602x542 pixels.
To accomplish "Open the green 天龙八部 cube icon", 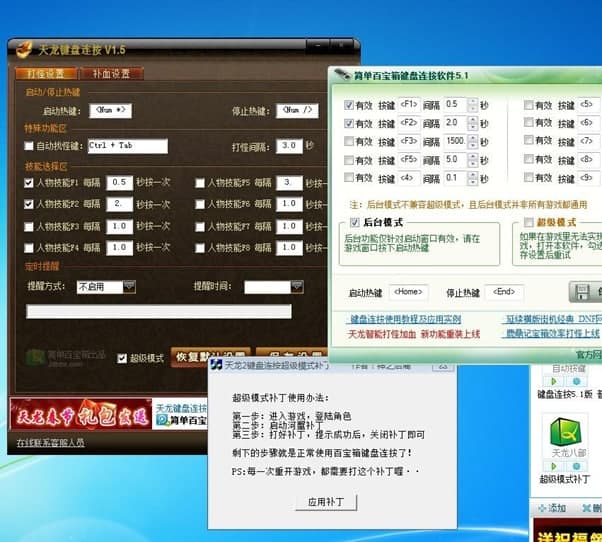I will point(565,431).
